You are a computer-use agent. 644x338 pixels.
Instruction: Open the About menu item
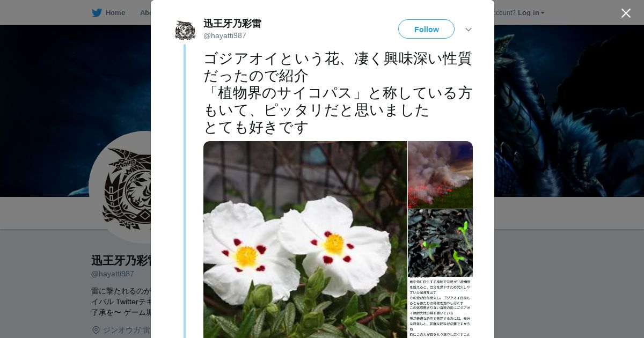(x=145, y=13)
